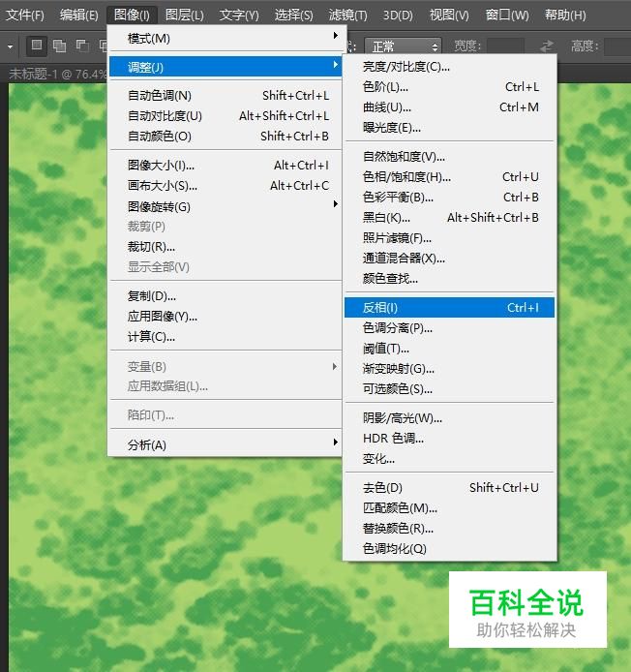Open the 视图(V) menu

click(x=449, y=15)
